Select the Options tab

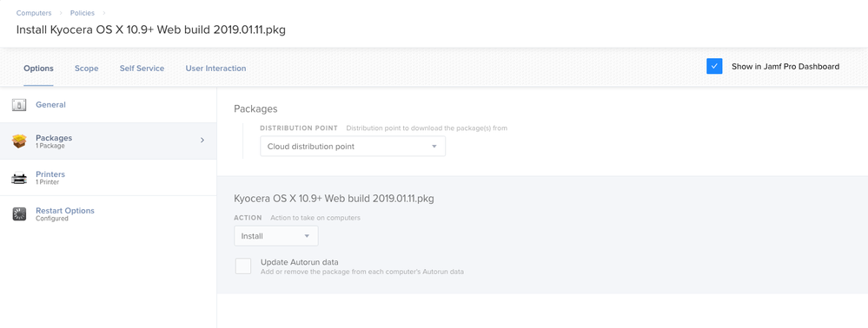click(38, 69)
